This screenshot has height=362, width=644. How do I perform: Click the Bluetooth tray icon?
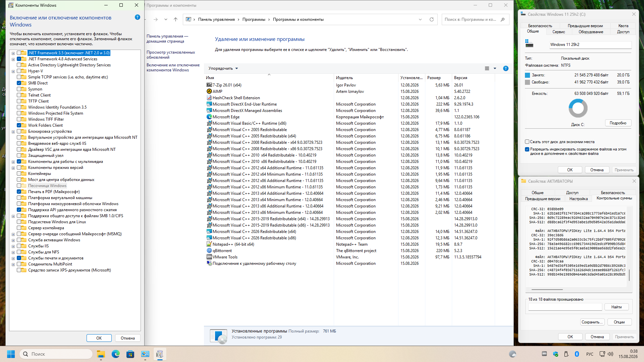click(577, 354)
